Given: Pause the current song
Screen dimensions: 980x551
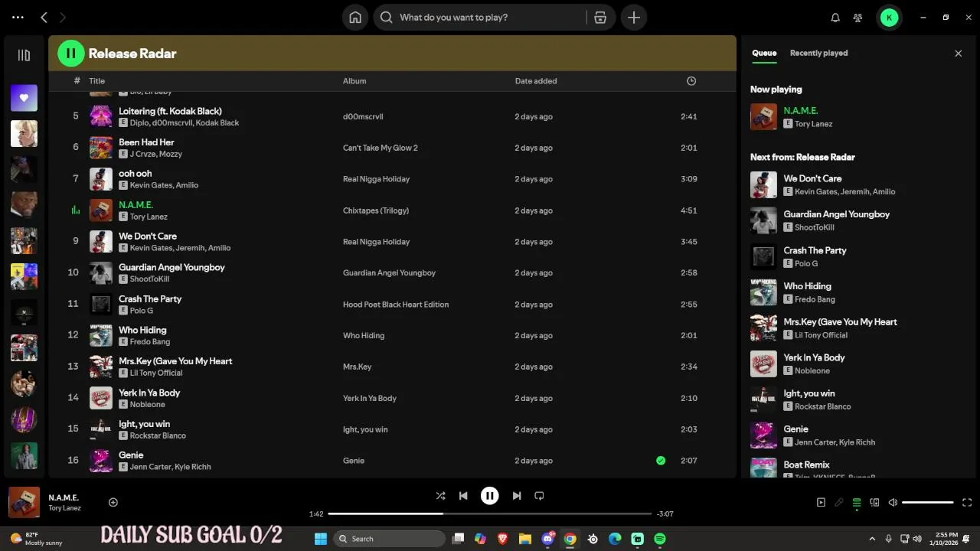Looking at the screenshot, I should pyautogui.click(x=490, y=496).
